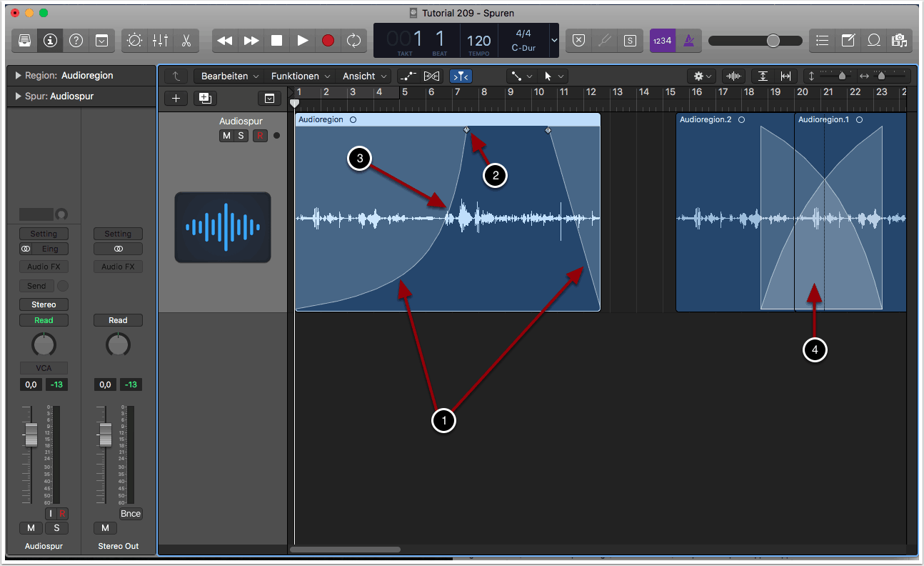The width and height of the screenshot is (924, 566).
Task: Open the Funktionen menu
Action: pyautogui.click(x=300, y=76)
